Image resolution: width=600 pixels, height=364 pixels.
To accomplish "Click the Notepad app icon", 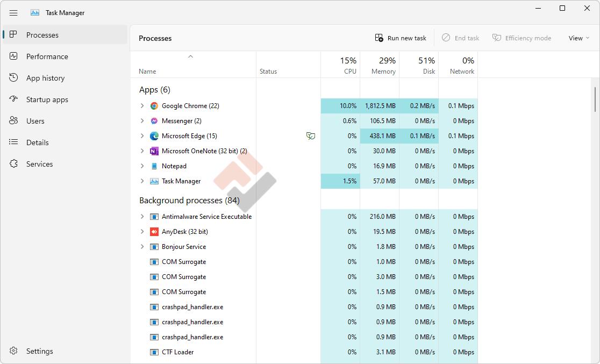I will click(154, 166).
